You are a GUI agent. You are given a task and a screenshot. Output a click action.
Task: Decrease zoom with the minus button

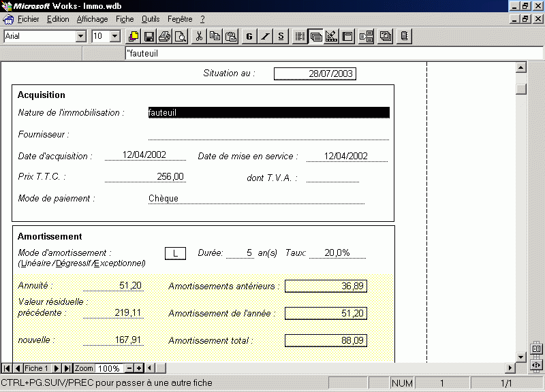[x=129, y=368]
